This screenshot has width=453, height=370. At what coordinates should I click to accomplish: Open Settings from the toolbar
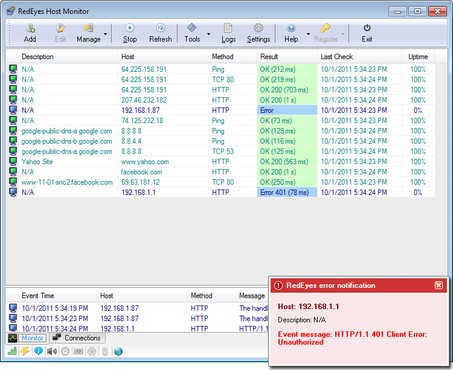(258, 33)
